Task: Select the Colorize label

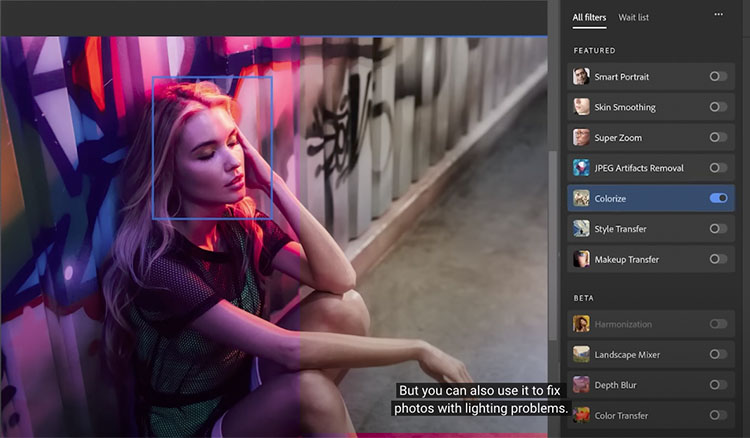Action: (x=610, y=198)
